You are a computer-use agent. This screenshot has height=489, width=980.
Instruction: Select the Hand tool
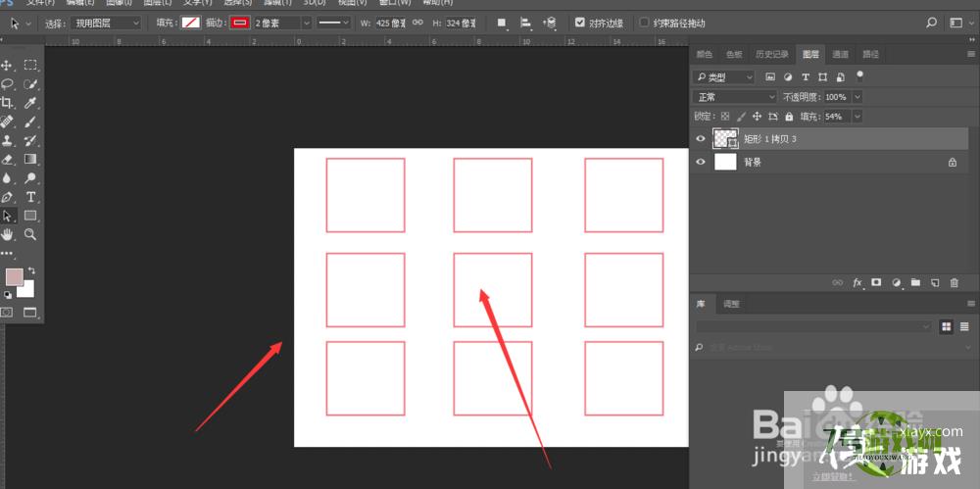pos(7,234)
